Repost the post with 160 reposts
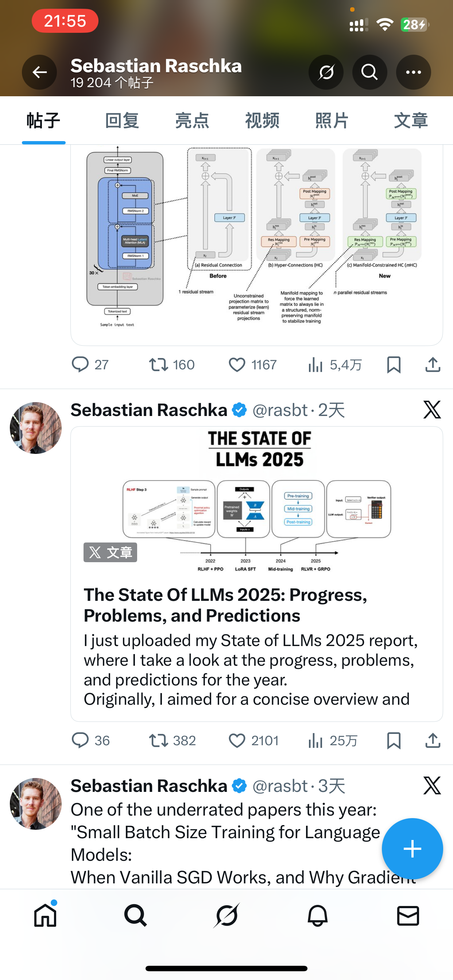Screen dimensions: 453x980 click(158, 365)
